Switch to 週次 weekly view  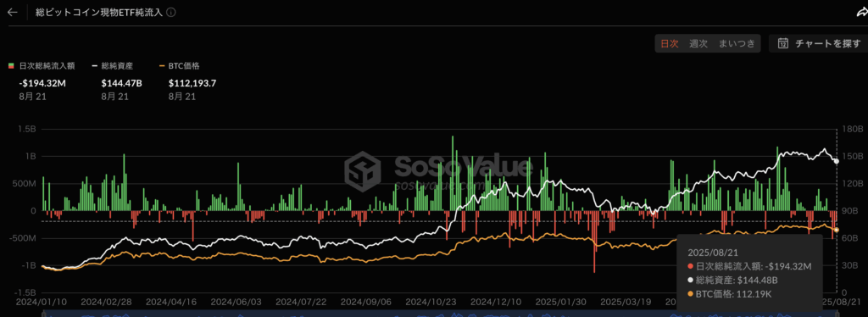click(698, 44)
